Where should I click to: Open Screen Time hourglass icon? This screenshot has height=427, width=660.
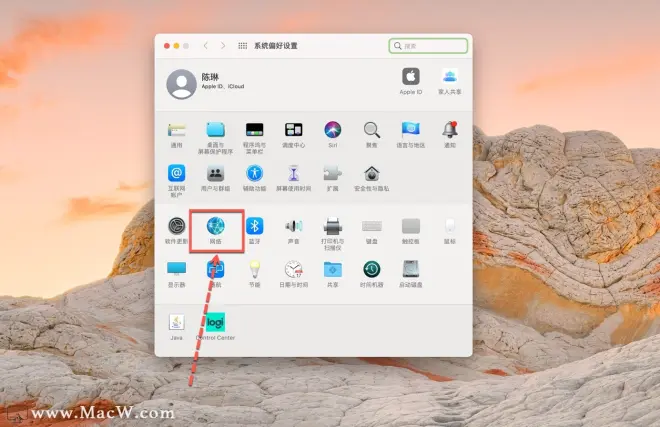[x=293, y=173]
